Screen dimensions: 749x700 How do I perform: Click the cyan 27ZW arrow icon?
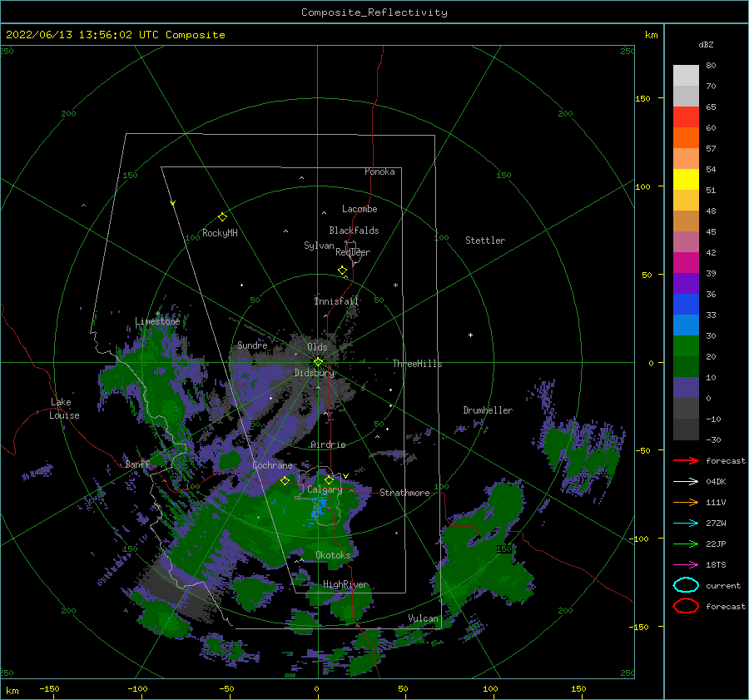tap(686, 524)
